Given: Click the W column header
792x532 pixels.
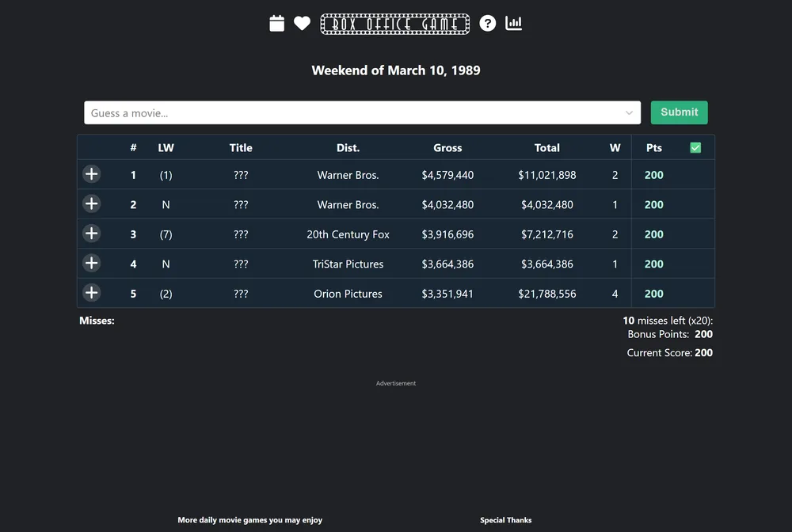Looking at the screenshot, I should (615, 148).
